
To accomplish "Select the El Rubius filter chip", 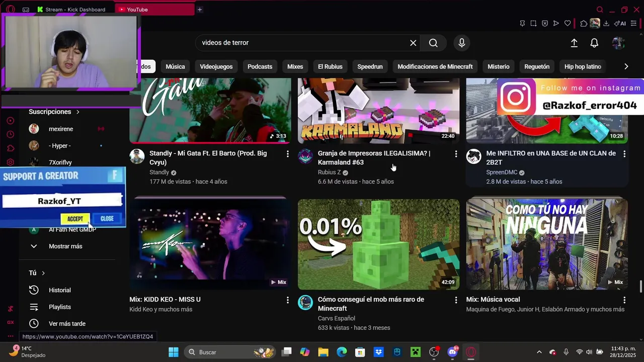I will point(330,66).
